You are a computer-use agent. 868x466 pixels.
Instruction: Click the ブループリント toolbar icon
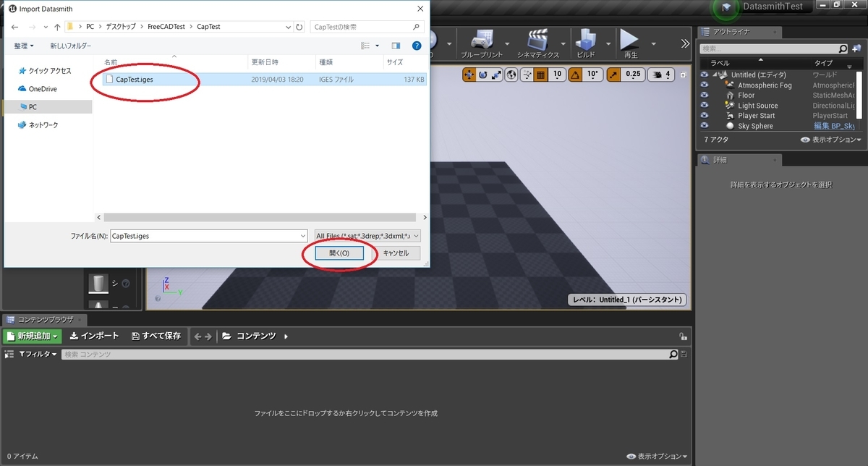click(482, 44)
